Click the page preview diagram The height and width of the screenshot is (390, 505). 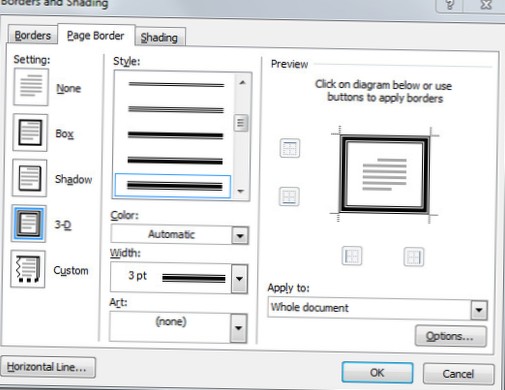[x=384, y=175]
